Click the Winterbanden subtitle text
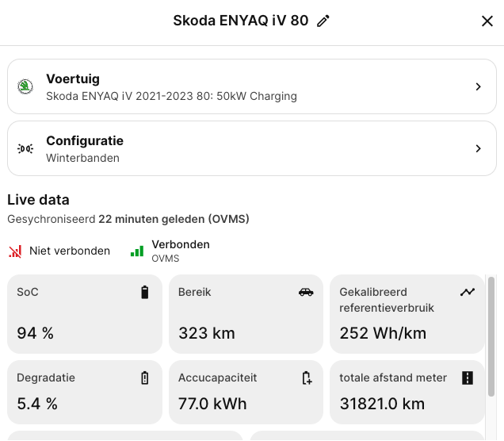The width and height of the screenshot is (504, 441). pos(82,159)
